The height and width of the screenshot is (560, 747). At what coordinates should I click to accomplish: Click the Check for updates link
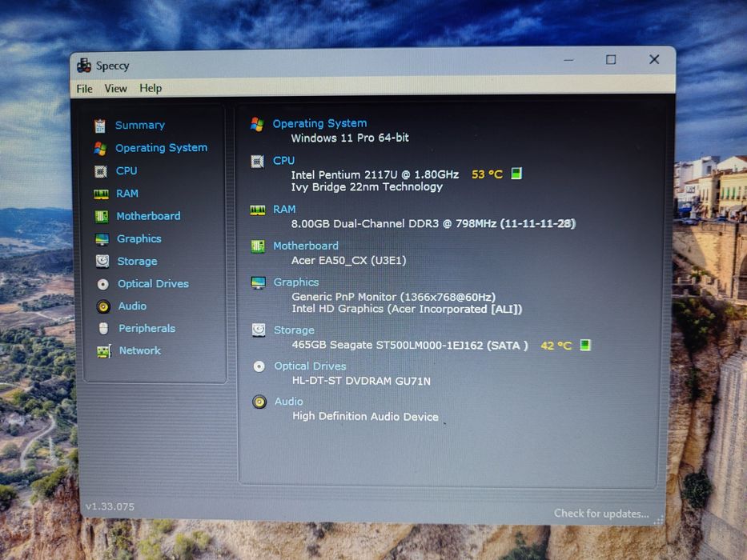tap(601, 514)
